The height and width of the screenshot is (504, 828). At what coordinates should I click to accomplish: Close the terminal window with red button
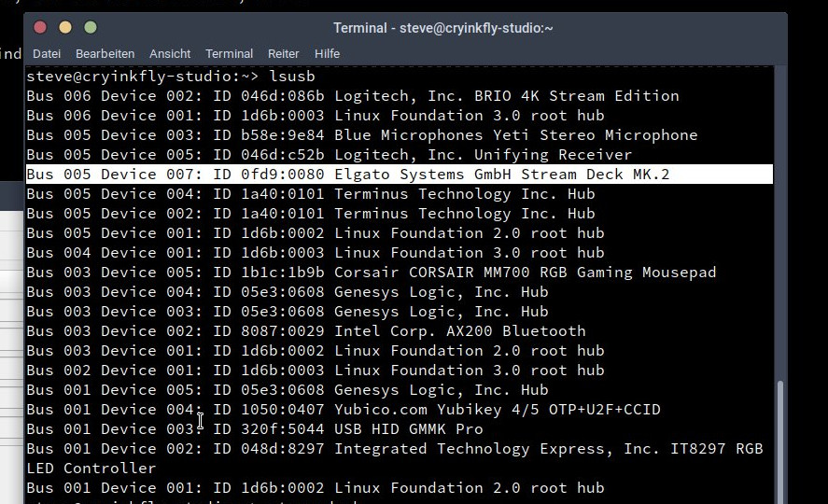click(40, 28)
